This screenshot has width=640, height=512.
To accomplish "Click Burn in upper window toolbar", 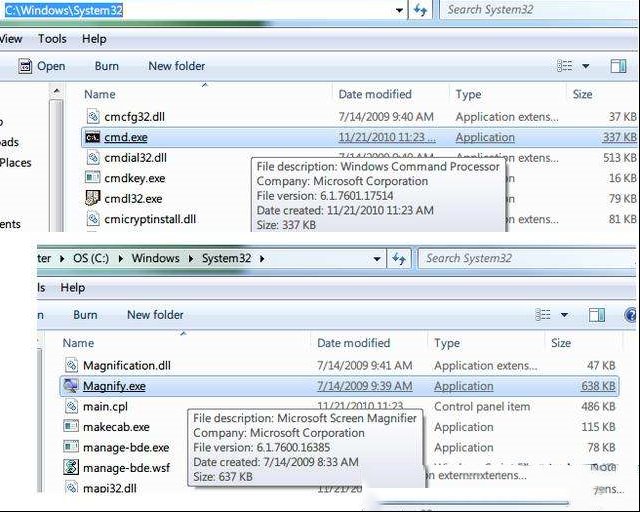I will pyautogui.click(x=107, y=66).
